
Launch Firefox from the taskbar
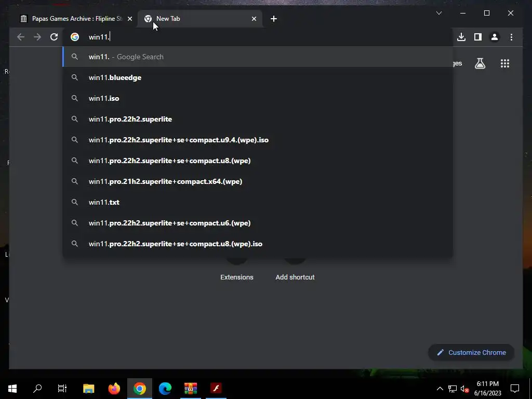pyautogui.click(x=114, y=388)
